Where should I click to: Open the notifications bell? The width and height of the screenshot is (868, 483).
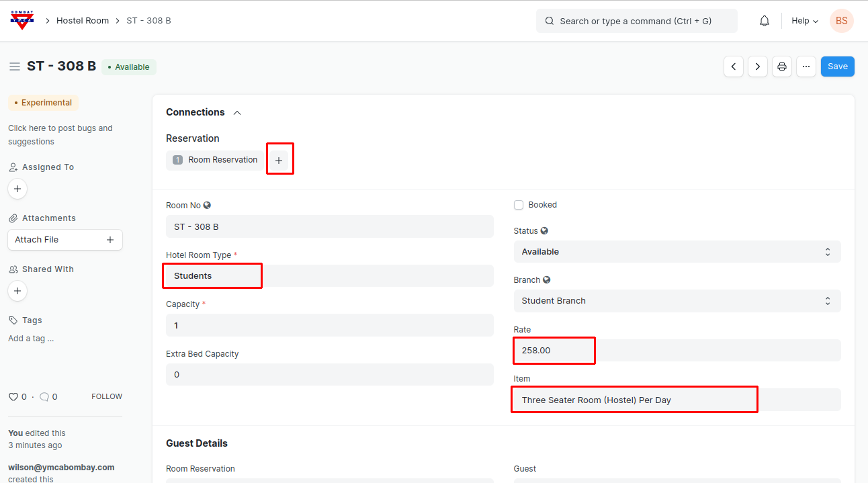coord(765,21)
